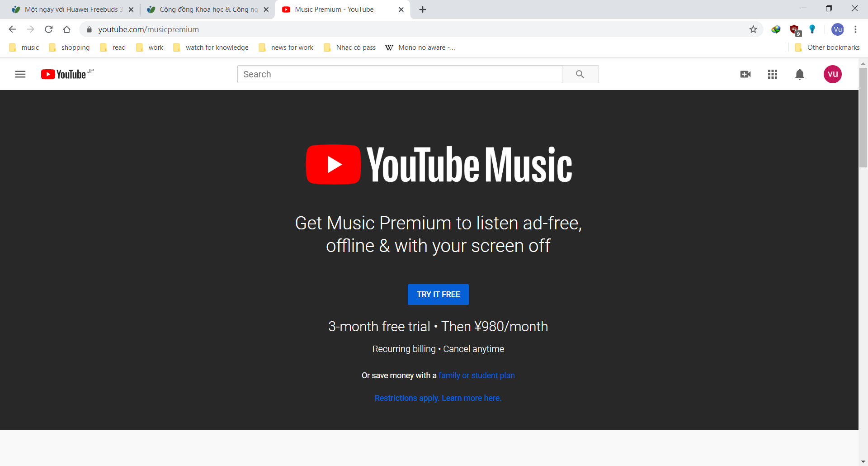Open the family or student plan link
The height and width of the screenshot is (466, 868).
[x=476, y=376]
